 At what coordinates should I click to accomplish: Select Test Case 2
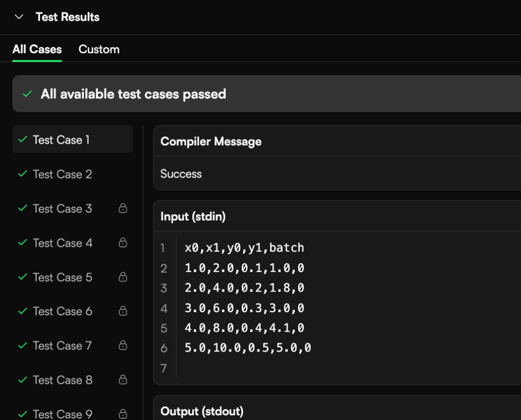pyautogui.click(x=62, y=174)
